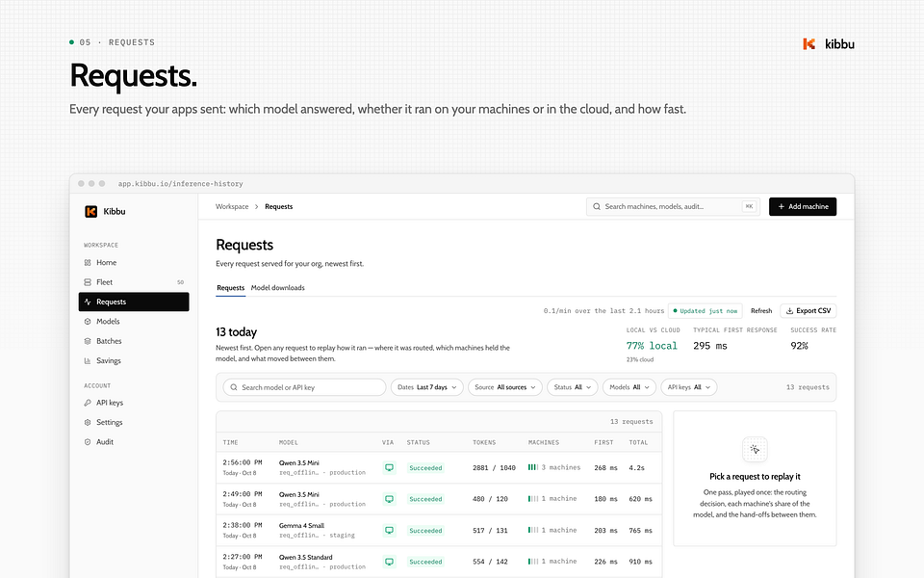This screenshot has width=924, height=578.
Task: Click the machines bar icon for 3 machines
Action: click(532, 467)
